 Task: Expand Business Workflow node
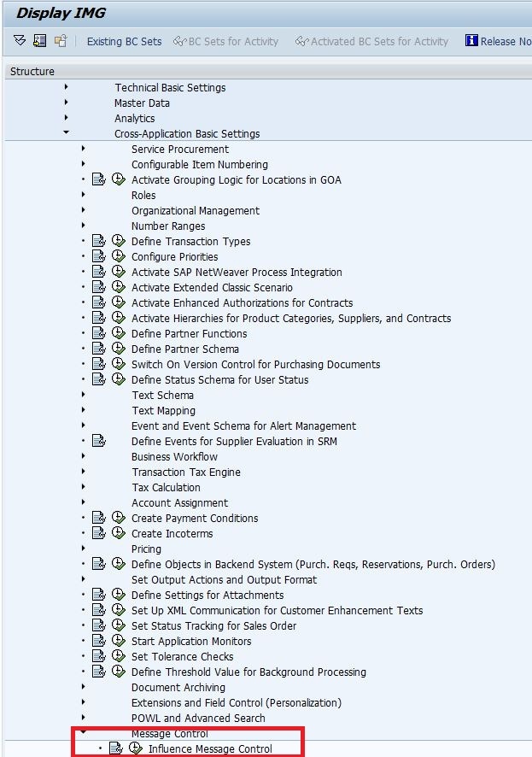point(84,456)
